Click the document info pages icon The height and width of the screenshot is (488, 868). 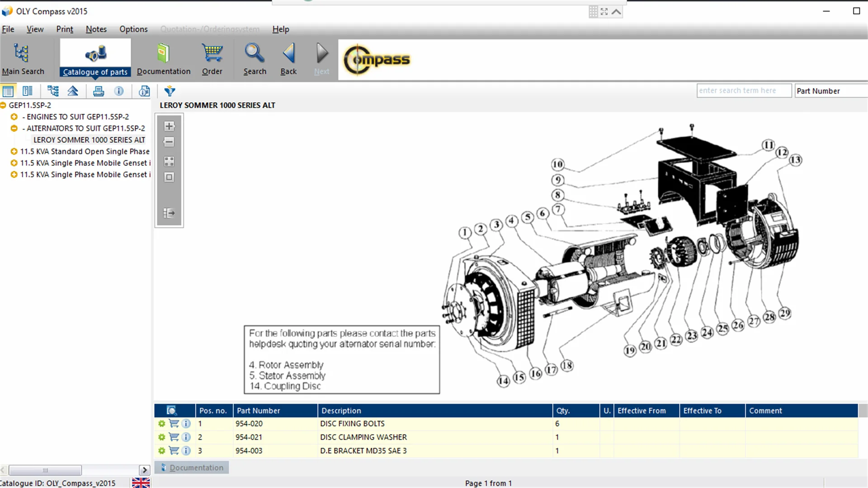click(x=144, y=91)
